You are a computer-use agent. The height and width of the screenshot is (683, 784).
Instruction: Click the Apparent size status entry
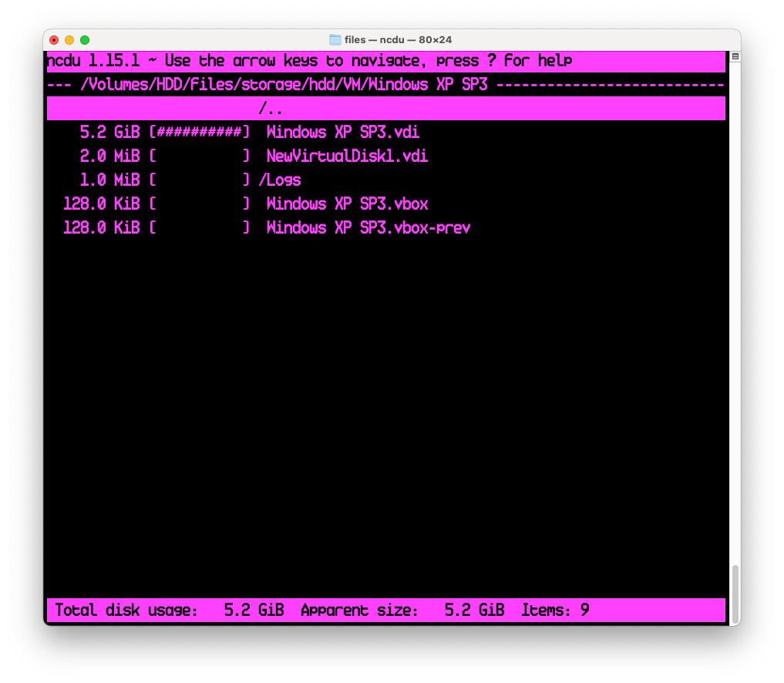point(402,610)
